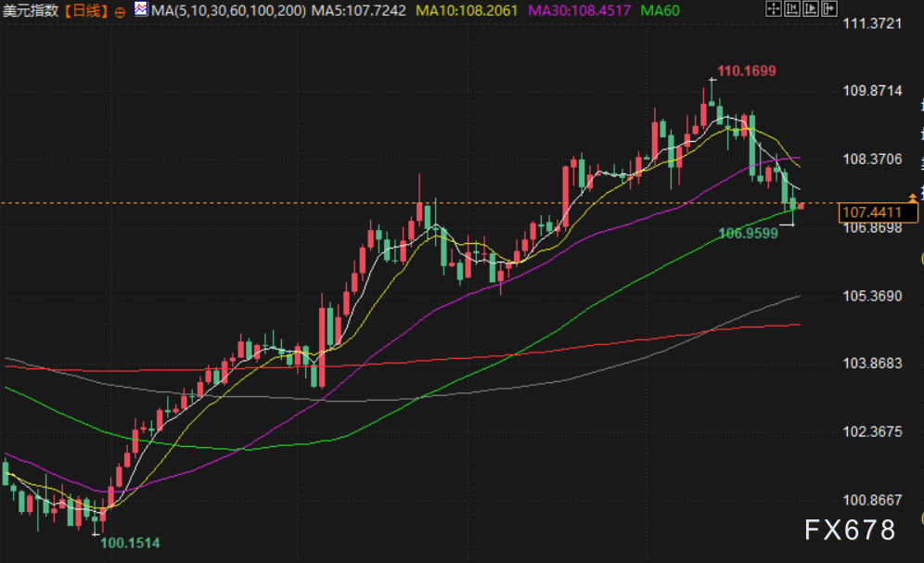This screenshot has height=563, width=924.
Task: Select the MA5:107.7242 indicator label
Action: [x=358, y=11]
